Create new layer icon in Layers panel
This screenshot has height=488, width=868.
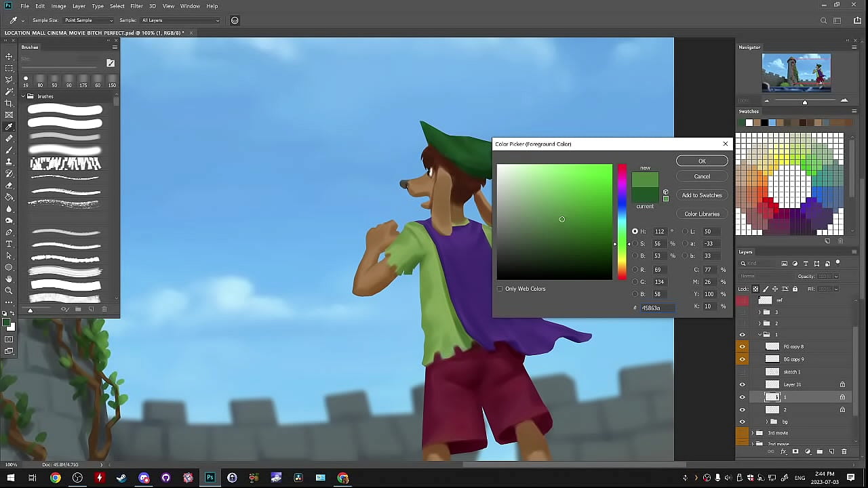point(831,451)
